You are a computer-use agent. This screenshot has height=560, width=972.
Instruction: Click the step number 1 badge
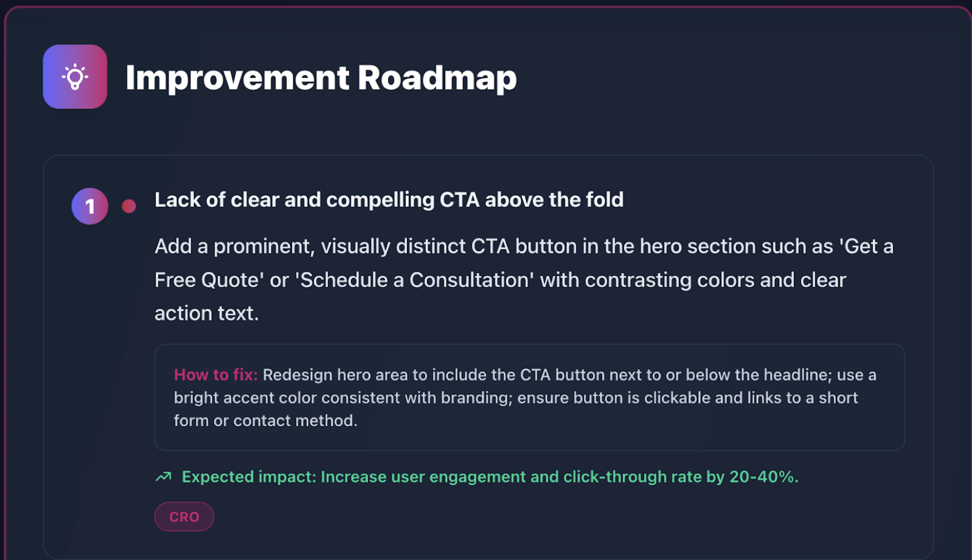pyautogui.click(x=89, y=206)
